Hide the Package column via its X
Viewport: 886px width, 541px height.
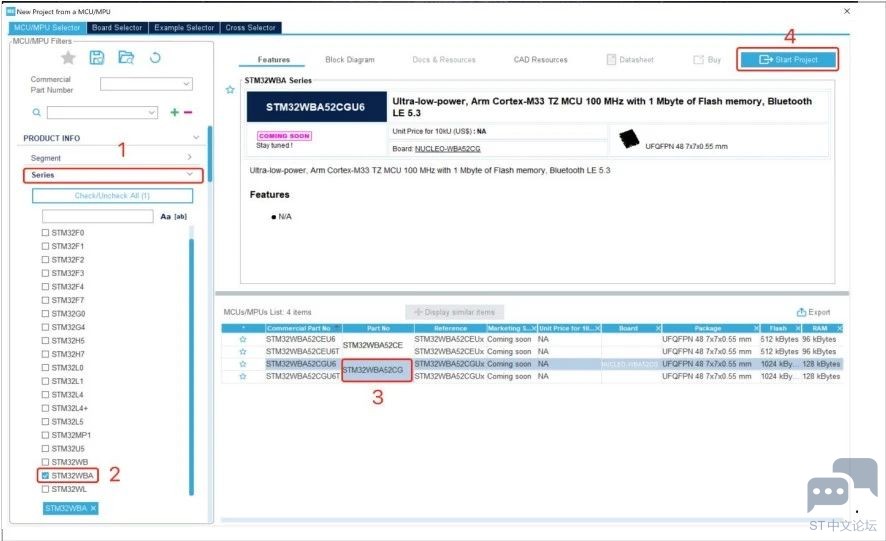[x=757, y=328]
